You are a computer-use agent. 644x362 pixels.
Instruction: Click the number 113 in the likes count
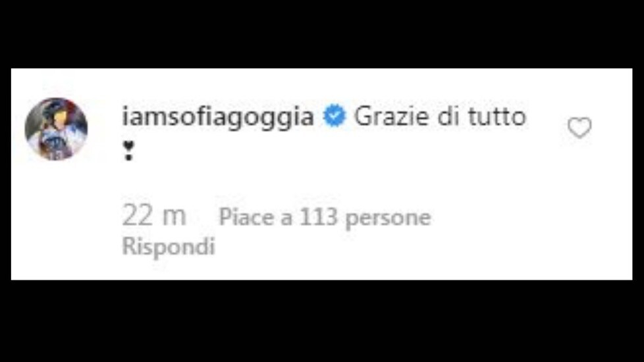coord(318,217)
